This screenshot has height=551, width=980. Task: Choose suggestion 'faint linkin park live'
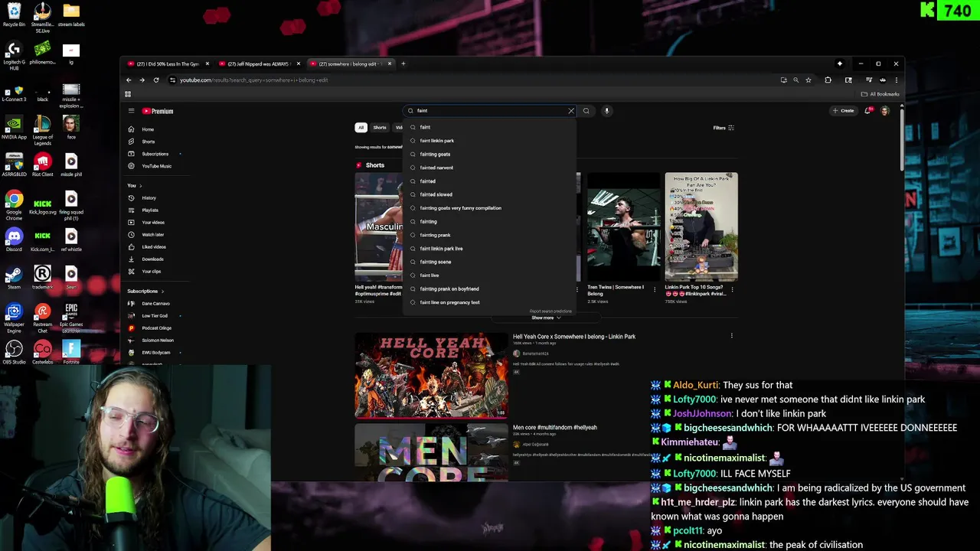point(490,249)
